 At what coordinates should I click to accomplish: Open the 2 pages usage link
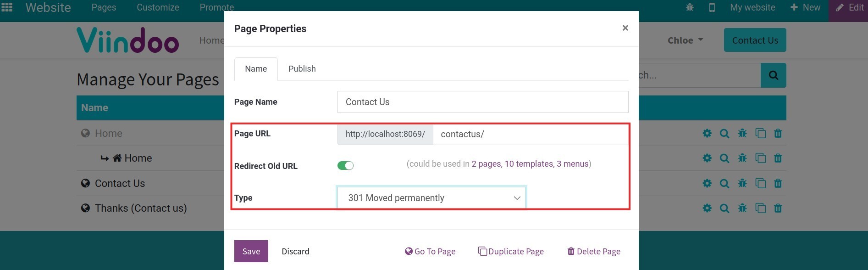[x=486, y=164]
